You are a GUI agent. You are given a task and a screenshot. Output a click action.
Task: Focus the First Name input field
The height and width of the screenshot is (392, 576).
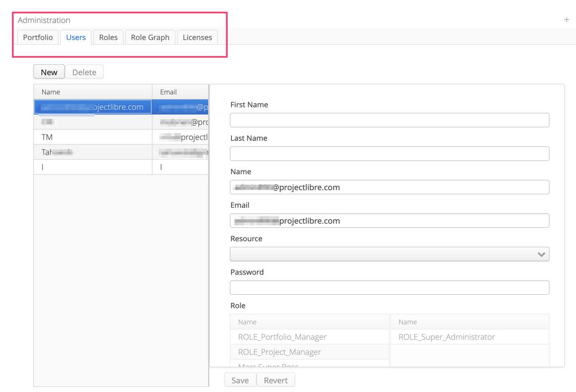click(389, 120)
